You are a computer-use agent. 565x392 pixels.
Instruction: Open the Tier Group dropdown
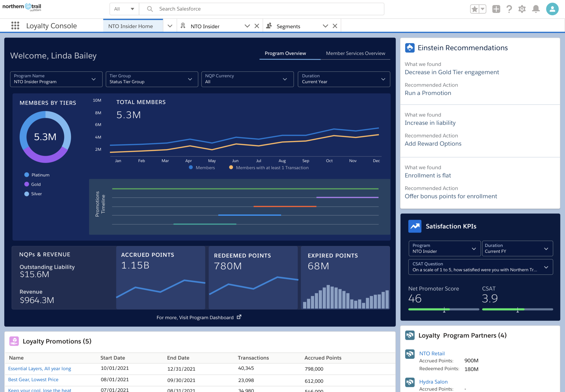pos(152,79)
